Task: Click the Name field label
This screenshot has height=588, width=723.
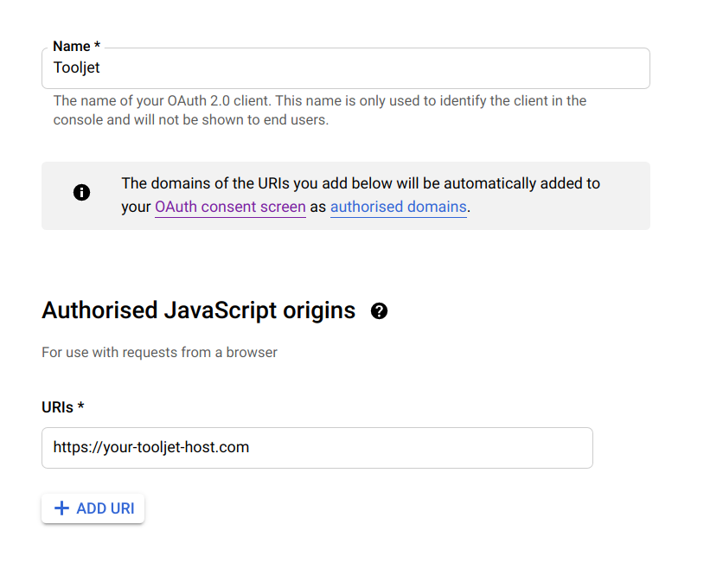Action: click(71, 47)
